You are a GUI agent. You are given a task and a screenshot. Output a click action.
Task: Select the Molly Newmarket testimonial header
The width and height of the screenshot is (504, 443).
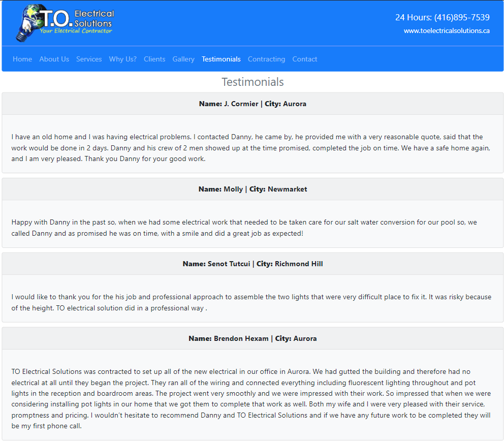253,189
